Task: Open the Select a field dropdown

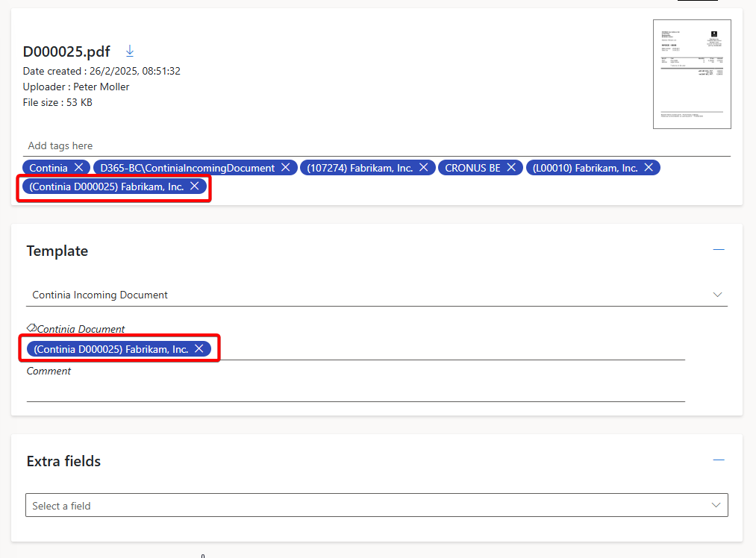Action: click(x=377, y=506)
